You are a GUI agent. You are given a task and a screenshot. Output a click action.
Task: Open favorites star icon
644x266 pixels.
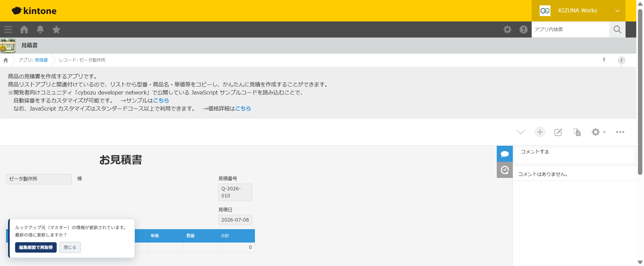(56, 29)
